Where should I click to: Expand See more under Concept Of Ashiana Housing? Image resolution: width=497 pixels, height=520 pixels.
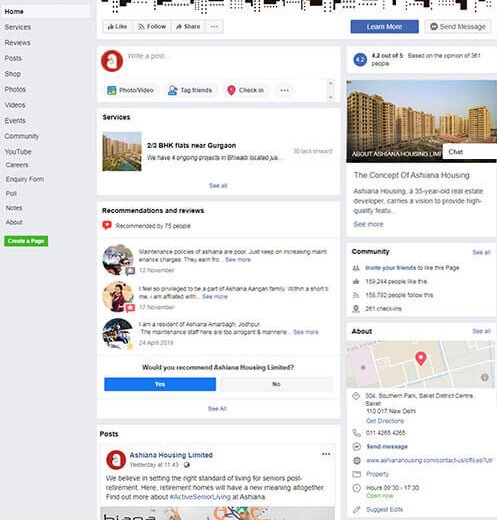pos(368,224)
